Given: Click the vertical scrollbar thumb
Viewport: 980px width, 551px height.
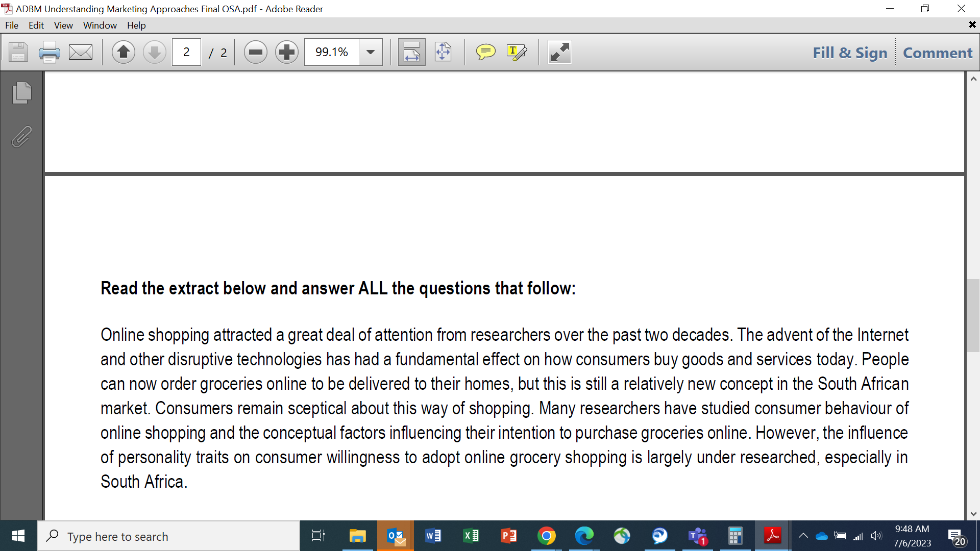Looking at the screenshot, I should (973, 315).
